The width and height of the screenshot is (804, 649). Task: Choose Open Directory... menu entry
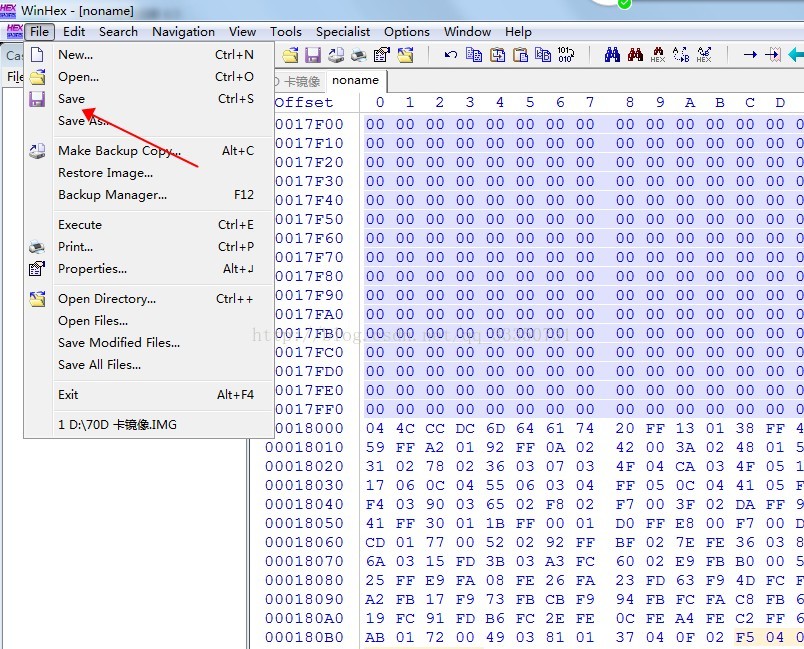pyautogui.click(x=149, y=299)
